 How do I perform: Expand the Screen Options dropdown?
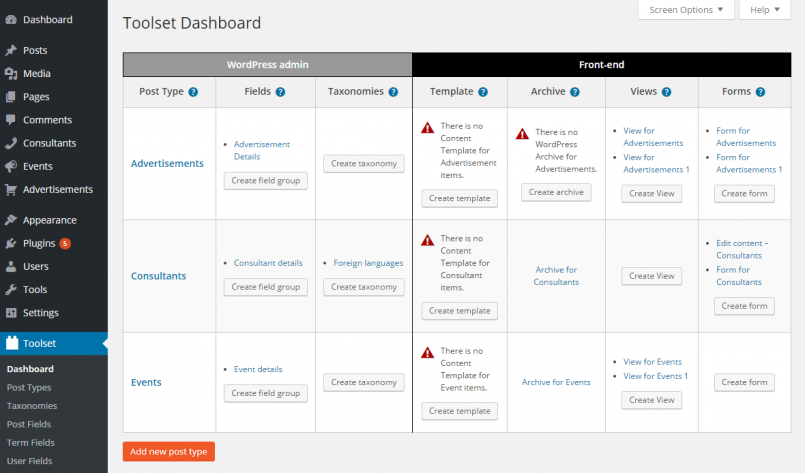[x=685, y=10]
